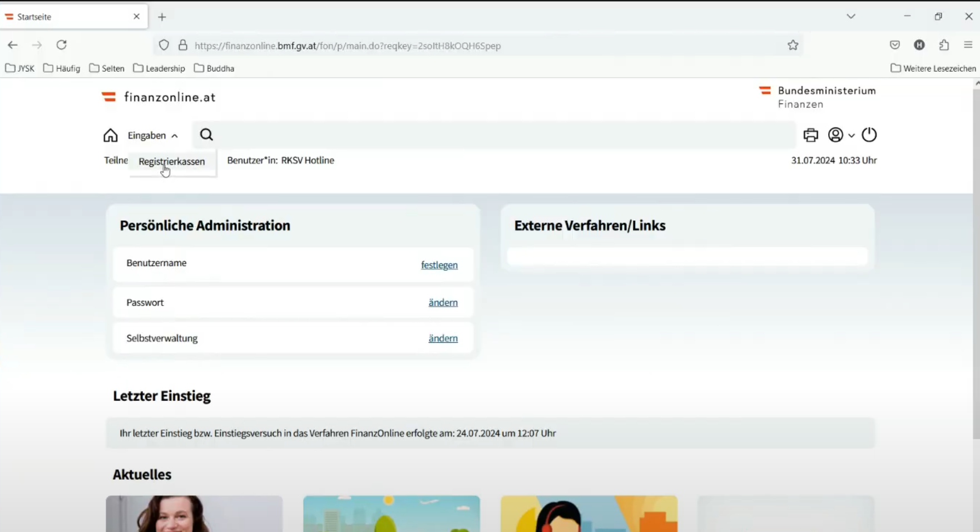980x532 pixels.
Task: Click the Startseite browser tab
Action: click(x=67, y=17)
